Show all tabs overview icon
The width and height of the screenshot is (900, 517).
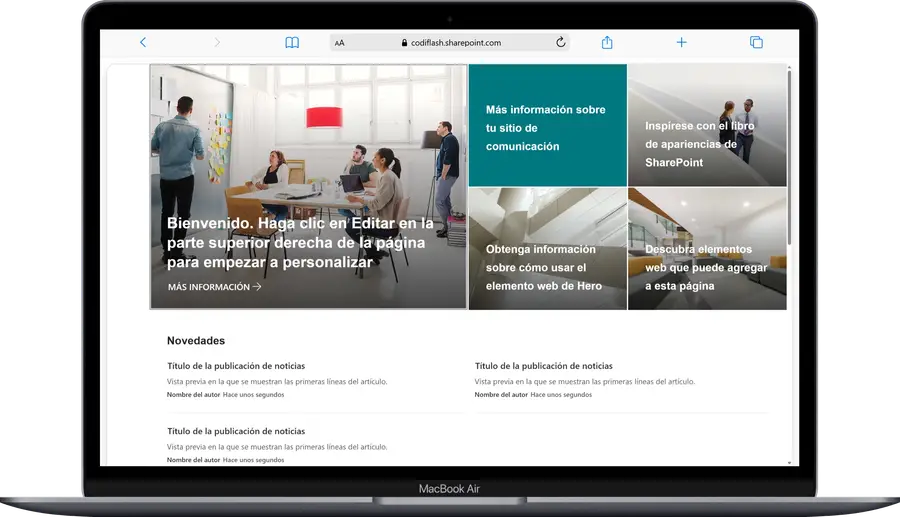pyautogui.click(x=757, y=42)
